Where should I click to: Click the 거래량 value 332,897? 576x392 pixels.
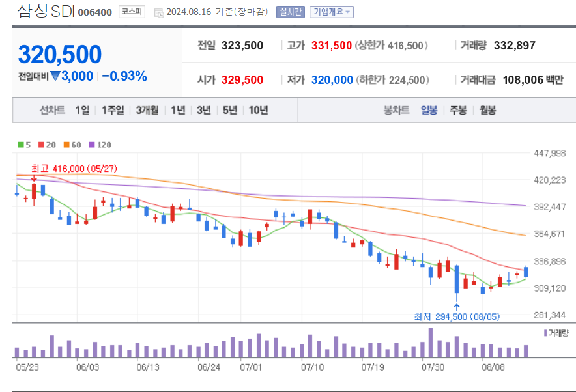[515, 46]
